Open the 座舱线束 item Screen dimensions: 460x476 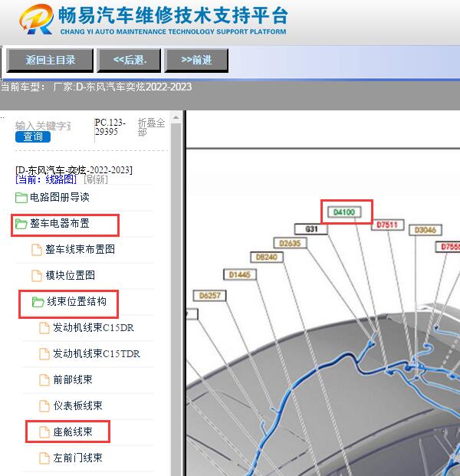click(x=73, y=432)
